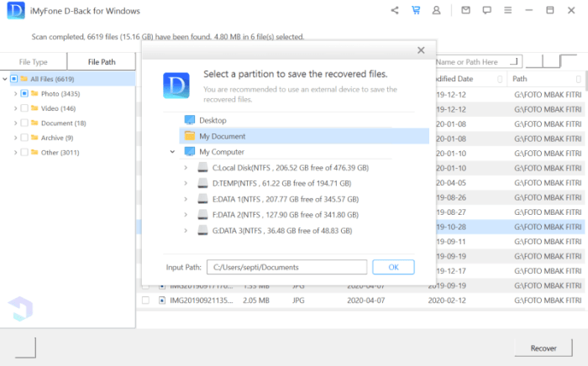
Task: Click the Input Path text field
Action: (287, 267)
